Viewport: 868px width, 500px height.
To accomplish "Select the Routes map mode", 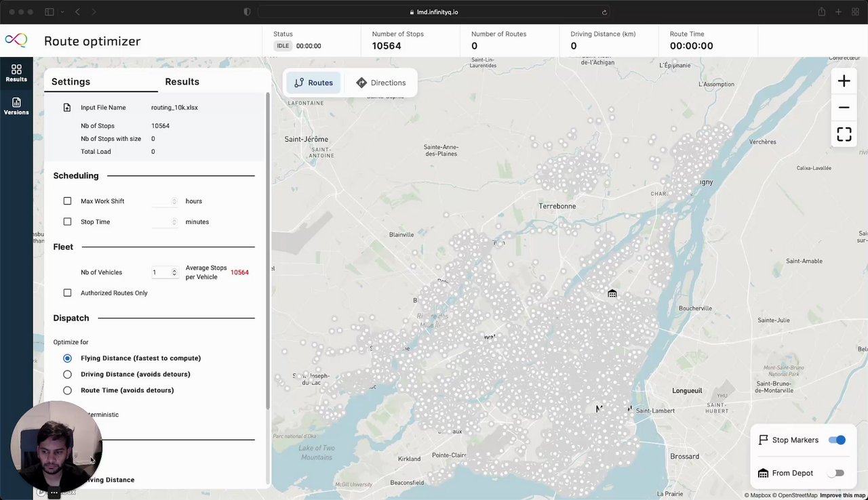I will click(313, 83).
